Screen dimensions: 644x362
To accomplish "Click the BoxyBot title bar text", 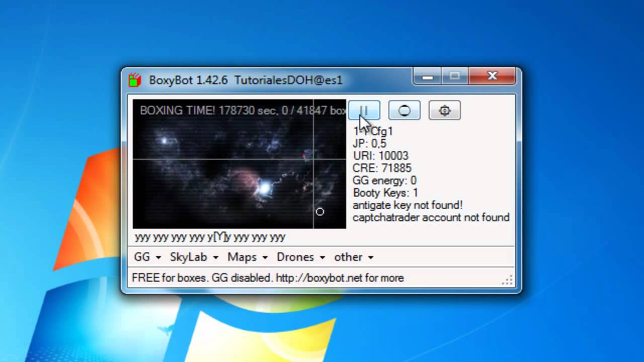I will click(246, 80).
